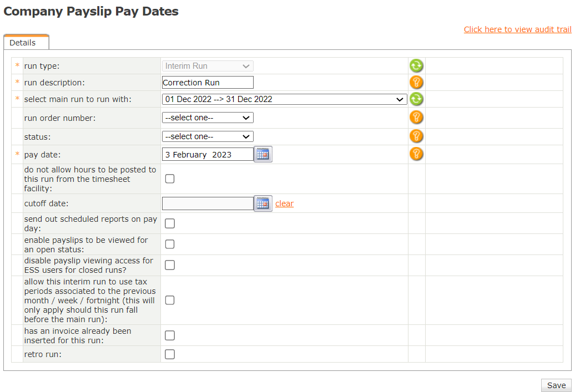Click the run description text field

click(208, 83)
